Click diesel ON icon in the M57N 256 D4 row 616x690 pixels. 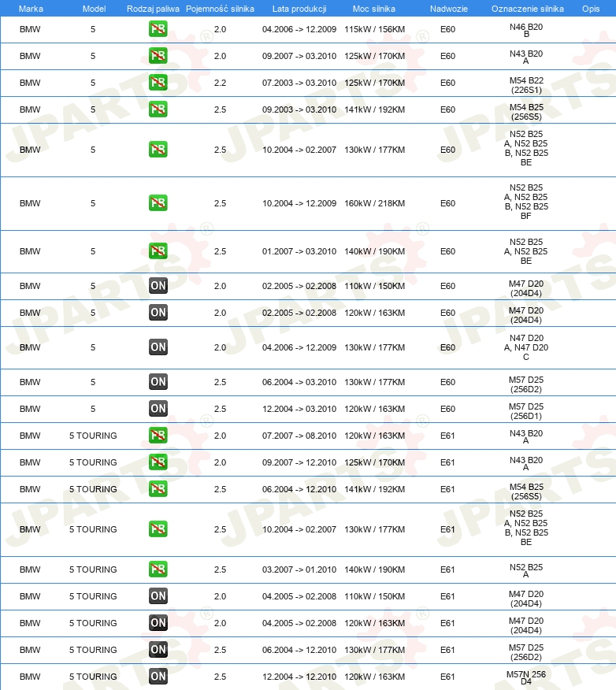[x=158, y=677]
